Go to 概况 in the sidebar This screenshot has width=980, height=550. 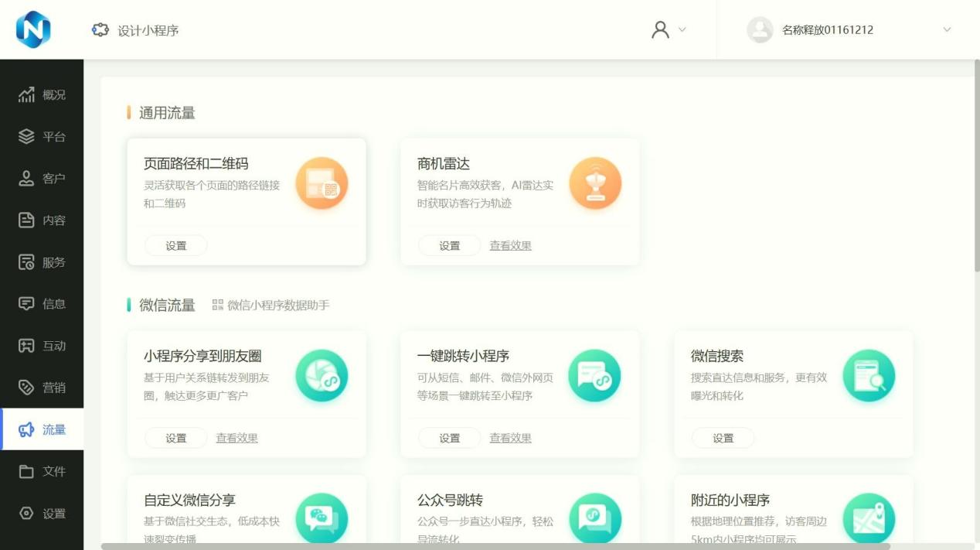[x=43, y=95]
